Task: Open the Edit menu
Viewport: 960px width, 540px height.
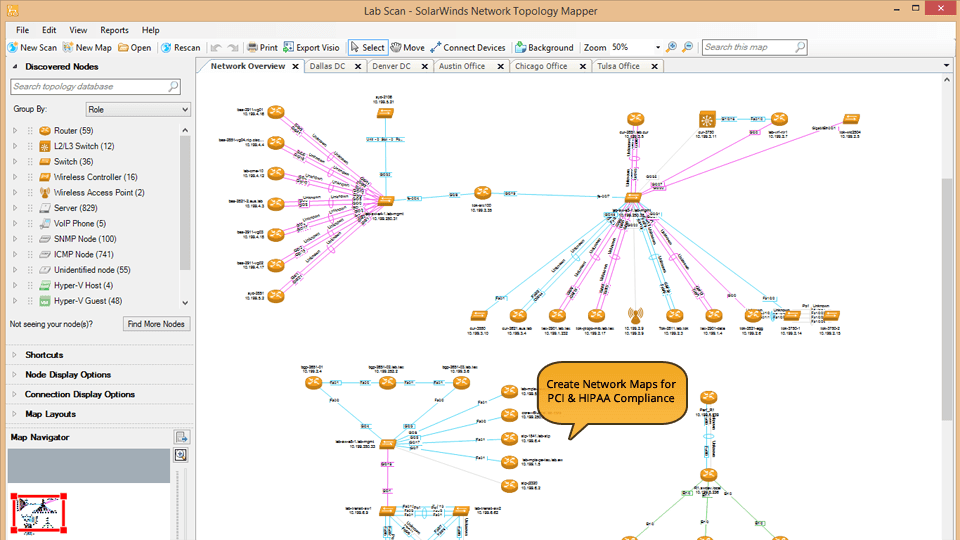Action: [x=49, y=30]
